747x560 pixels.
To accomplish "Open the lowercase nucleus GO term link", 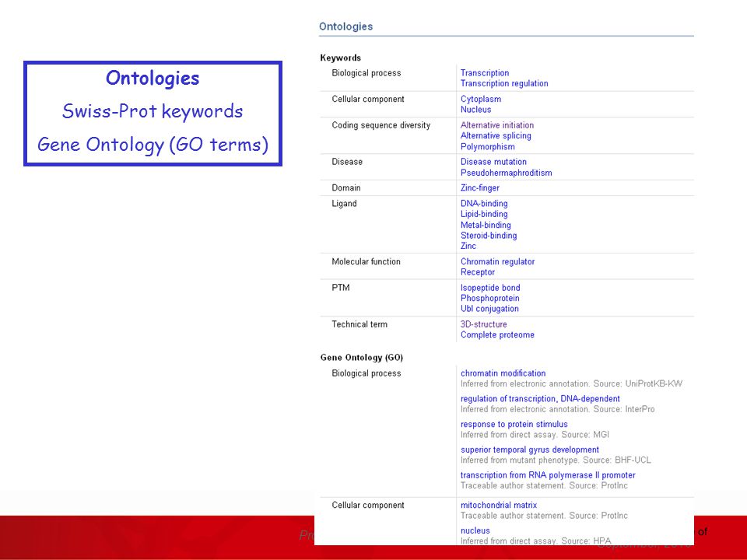I will [x=475, y=531].
